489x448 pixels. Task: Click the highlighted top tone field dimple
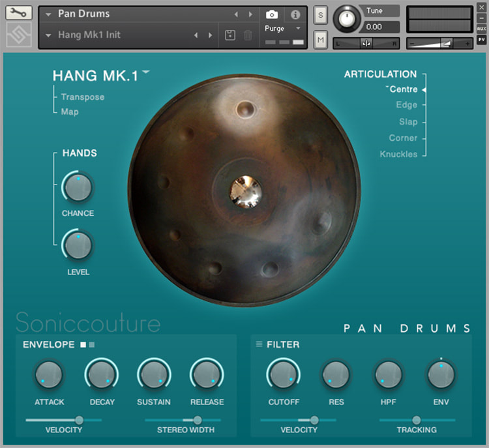point(245,110)
